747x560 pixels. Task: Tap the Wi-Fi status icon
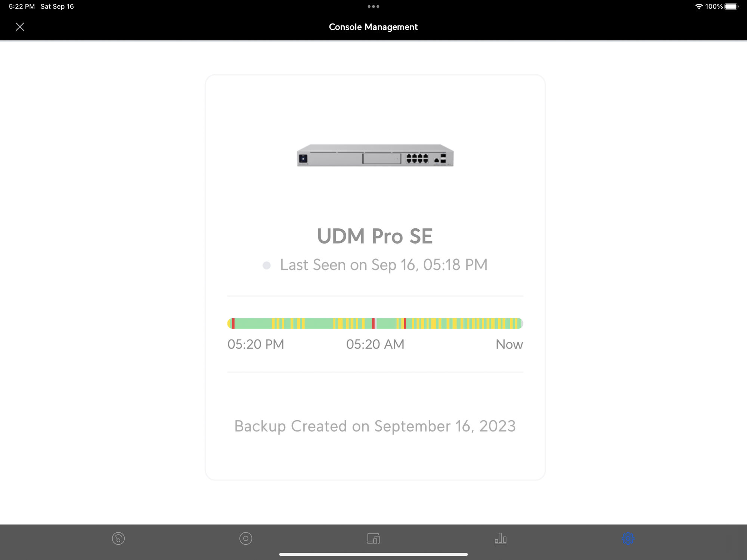698,6
